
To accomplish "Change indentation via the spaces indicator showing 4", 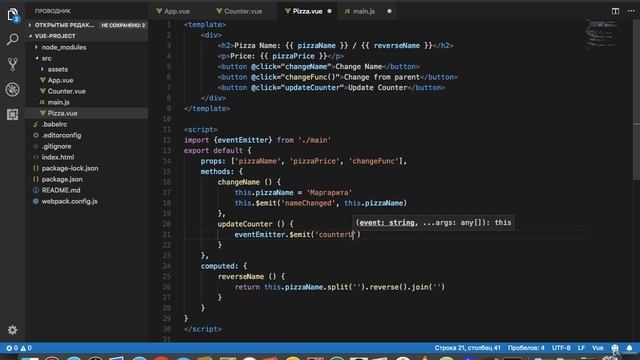I will pos(526,348).
